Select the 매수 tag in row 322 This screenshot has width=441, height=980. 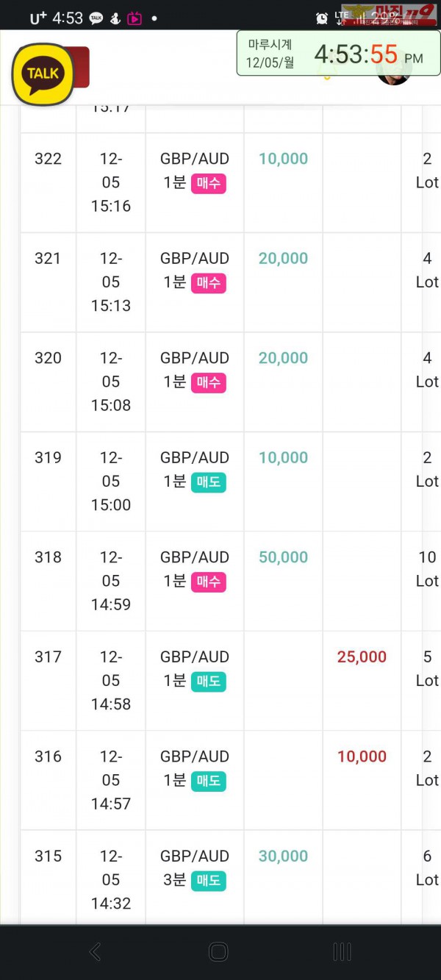(209, 183)
